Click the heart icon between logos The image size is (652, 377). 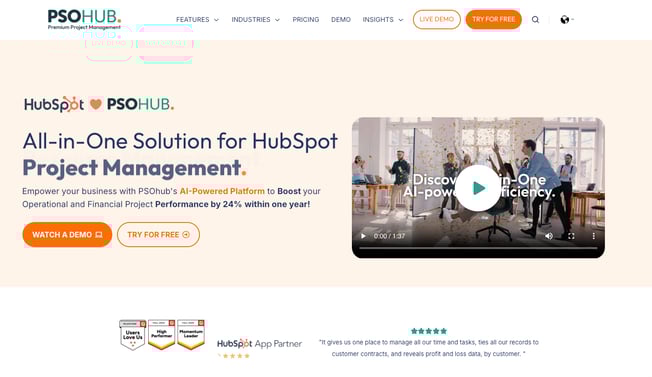[x=96, y=104]
